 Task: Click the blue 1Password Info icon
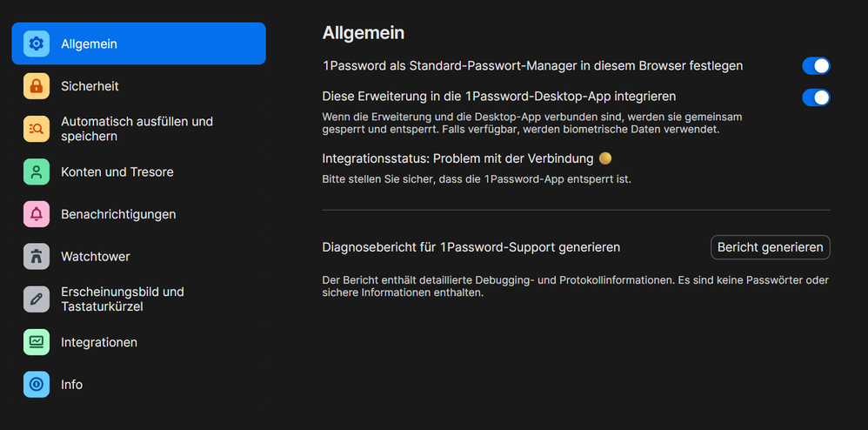[37, 384]
